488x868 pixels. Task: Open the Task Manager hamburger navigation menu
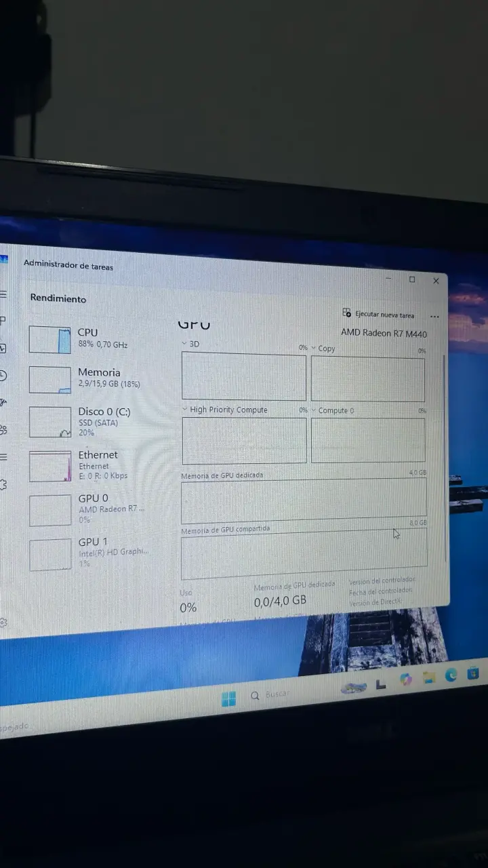click(3, 294)
